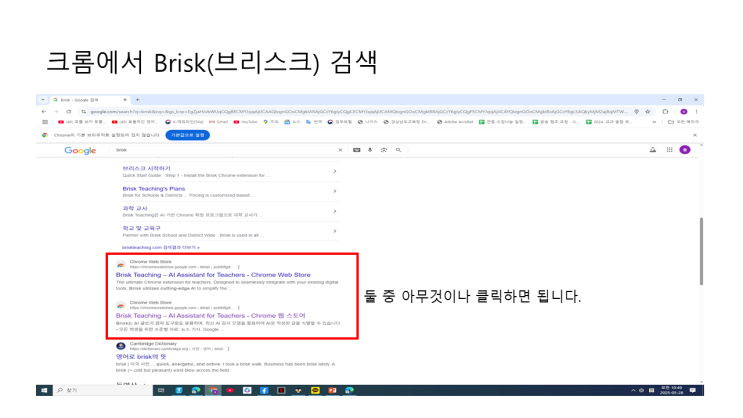
Task: Click the Google logo
Action: 80,150
